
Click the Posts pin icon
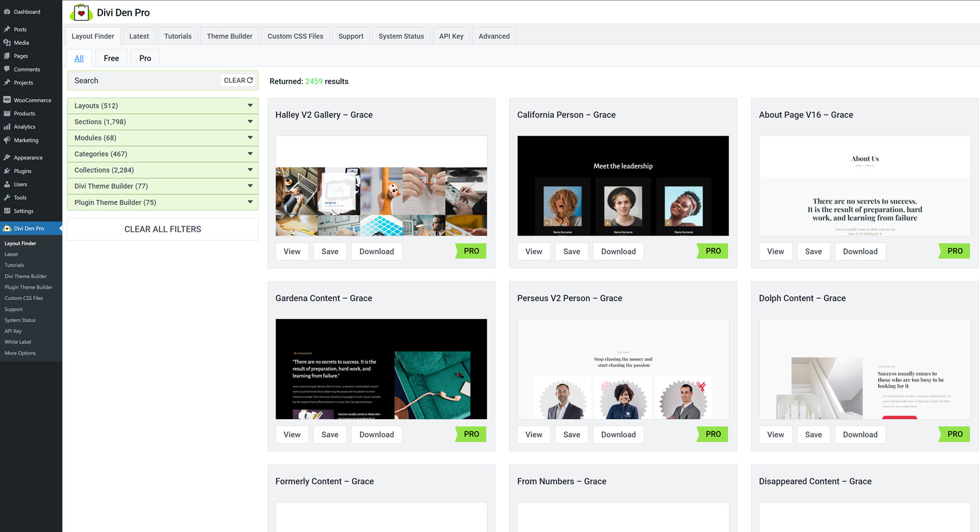coord(7,29)
